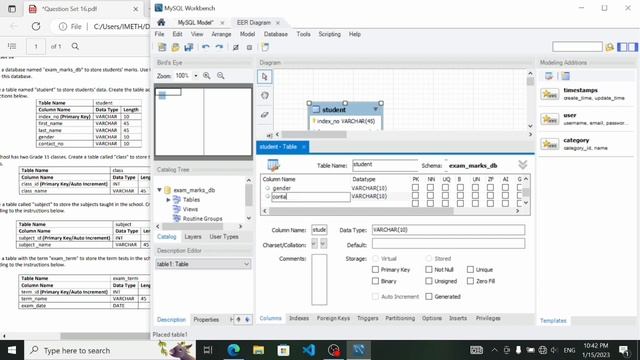The image size is (640, 360).
Task: Select the pointer tool in diagram
Action: 264,77
